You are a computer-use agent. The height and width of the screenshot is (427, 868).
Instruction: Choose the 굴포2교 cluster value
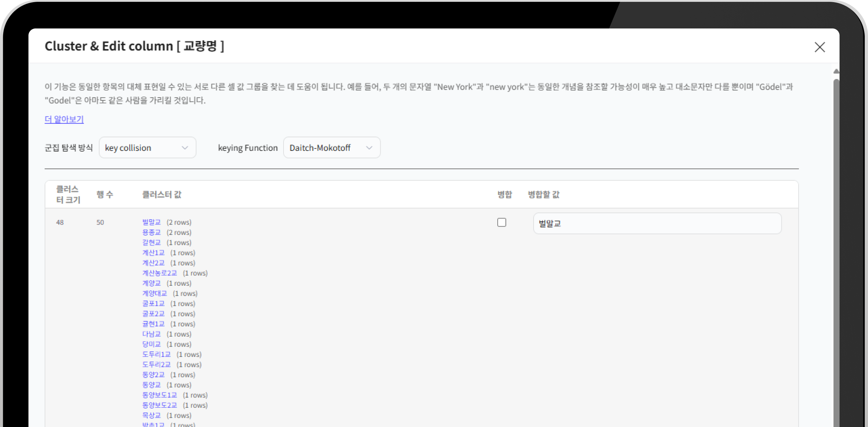click(x=153, y=314)
